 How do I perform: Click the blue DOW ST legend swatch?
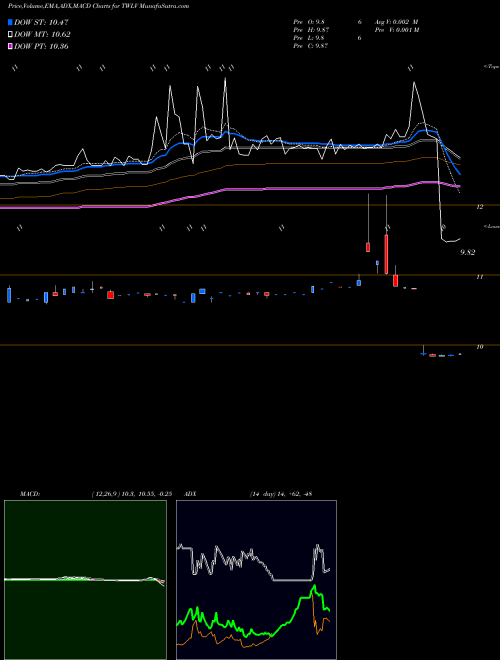pos(11,23)
